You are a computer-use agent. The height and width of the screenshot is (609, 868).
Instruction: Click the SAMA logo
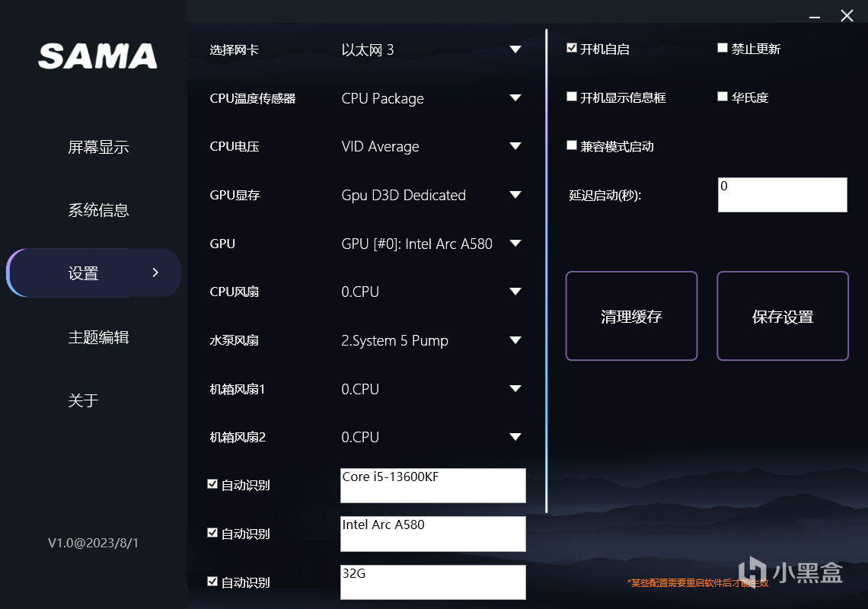click(97, 56)
